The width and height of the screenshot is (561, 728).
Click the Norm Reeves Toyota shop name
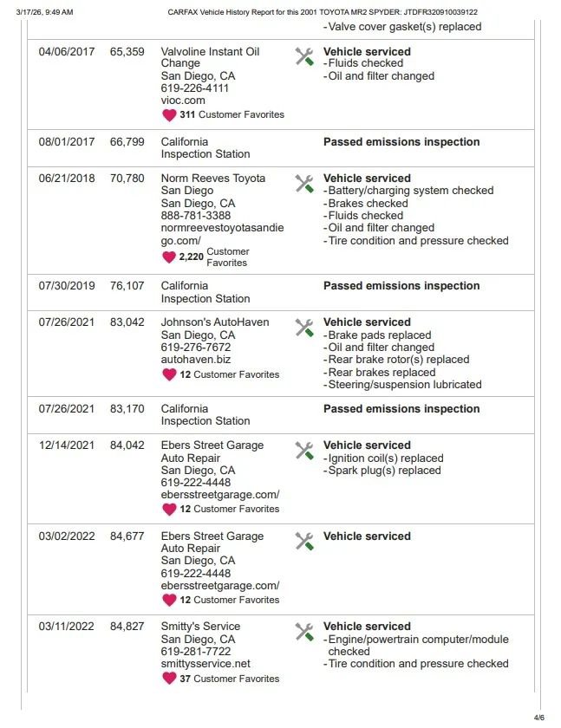coord(213,179)
